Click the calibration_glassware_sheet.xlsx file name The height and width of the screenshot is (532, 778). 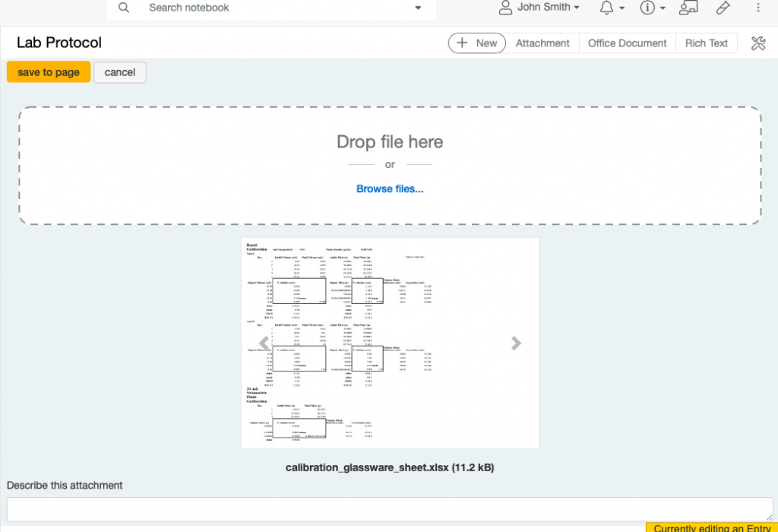click(x=367, y=467)
